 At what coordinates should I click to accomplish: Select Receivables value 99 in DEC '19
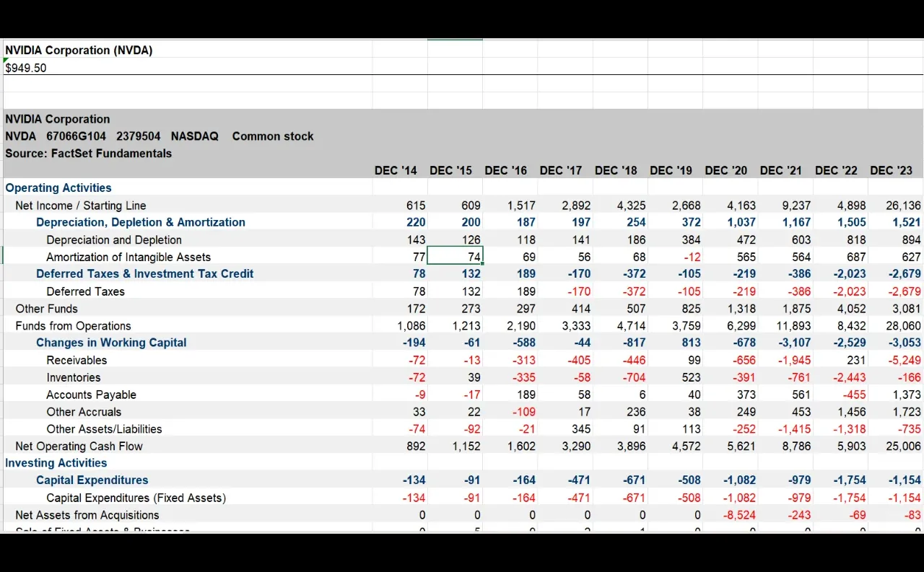(694, 360)
